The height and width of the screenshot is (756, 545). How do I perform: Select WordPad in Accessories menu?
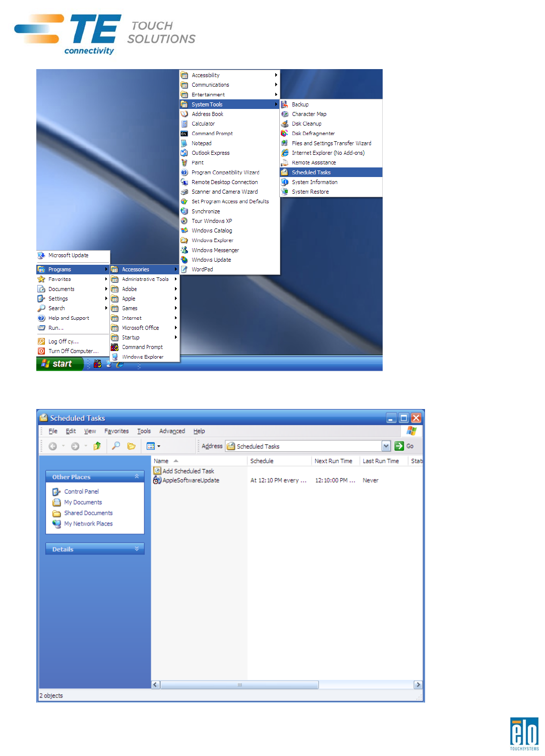pyautogui.click(x=229, y=269)
